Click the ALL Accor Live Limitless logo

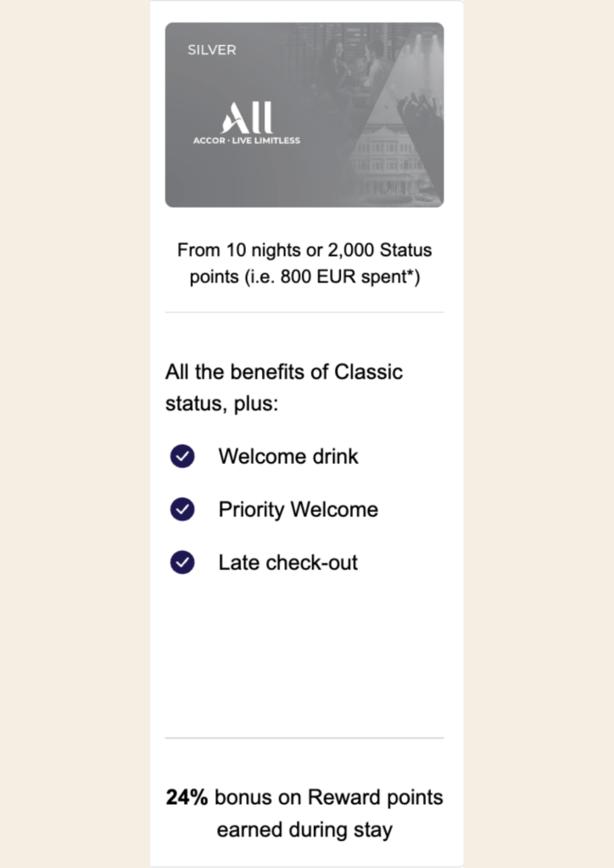pyautogui.click(x=247, y=123)
